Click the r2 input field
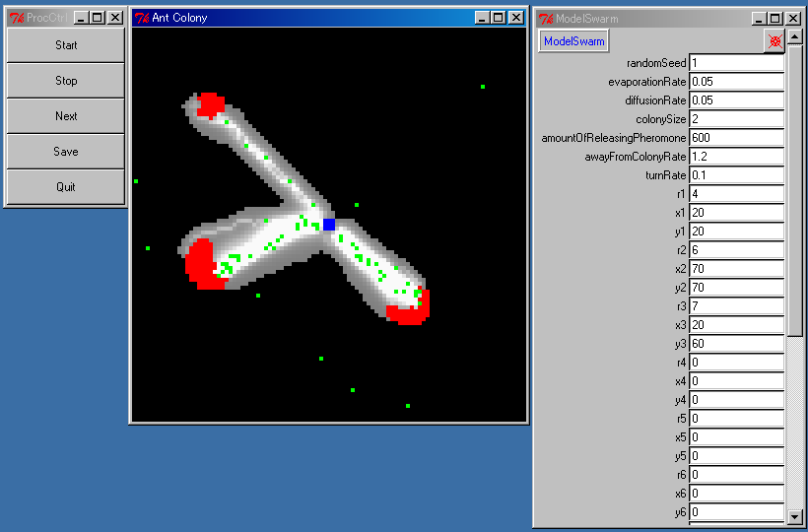The width and height of the screenshot is (808, 532). click(736, 250)
